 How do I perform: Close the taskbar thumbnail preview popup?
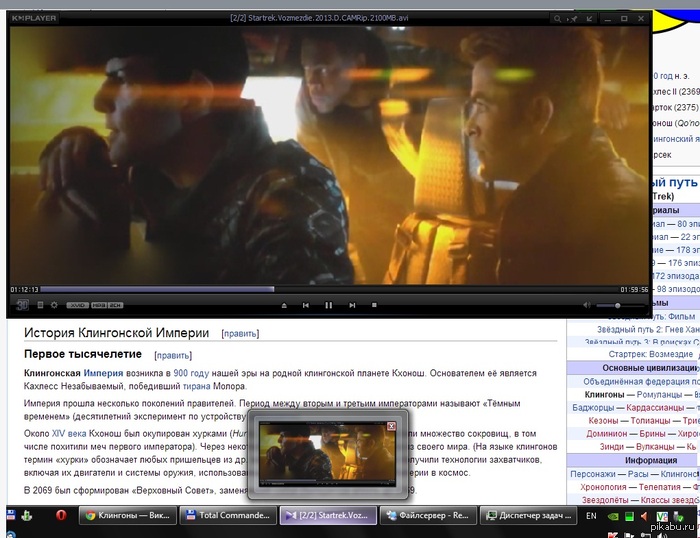391,425
